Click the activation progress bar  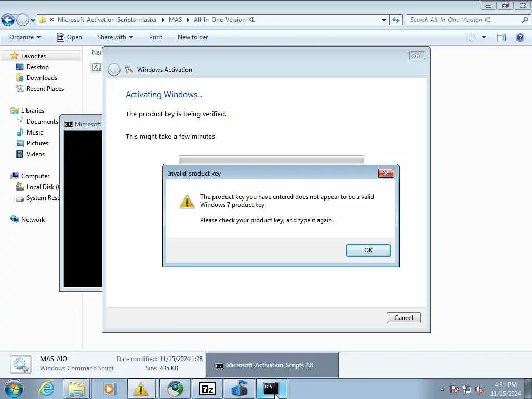pyautogui.click(x=271, y=159)
